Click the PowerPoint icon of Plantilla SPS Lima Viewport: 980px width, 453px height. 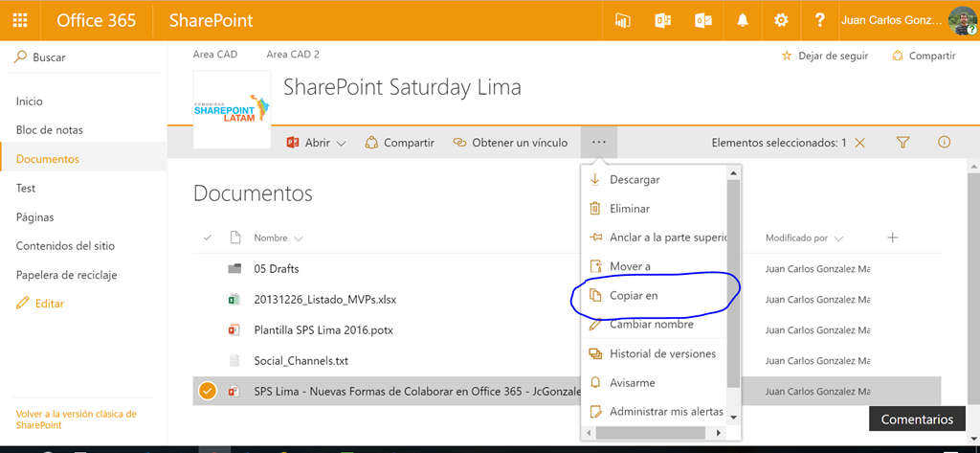click(x=234, y=329)
